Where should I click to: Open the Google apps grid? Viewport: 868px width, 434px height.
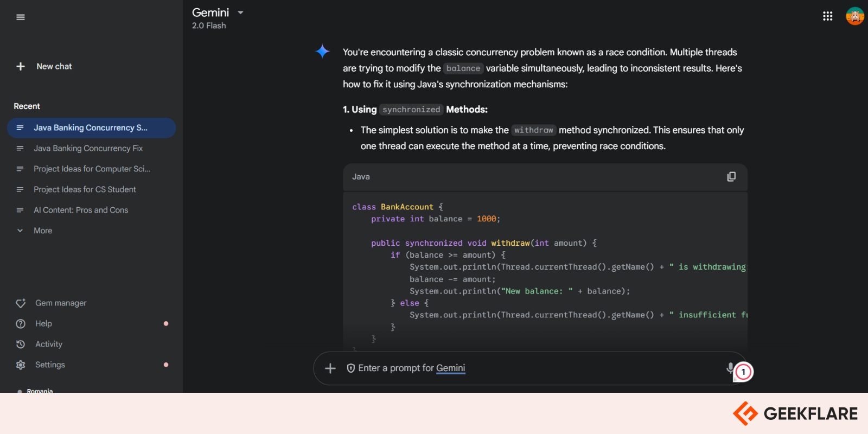(827, 16)
